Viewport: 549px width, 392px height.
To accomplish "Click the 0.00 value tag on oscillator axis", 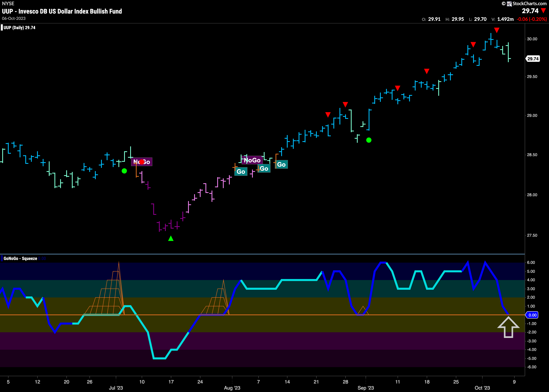I will point(532,315).
